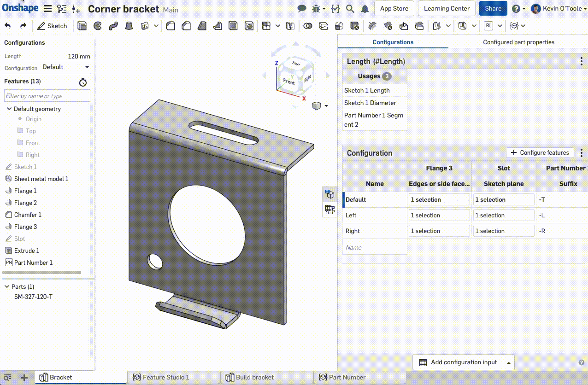Image resolution: width=588 pixels, height=385 pixels.
Task: Select the Transform tool
Action: 339,26
